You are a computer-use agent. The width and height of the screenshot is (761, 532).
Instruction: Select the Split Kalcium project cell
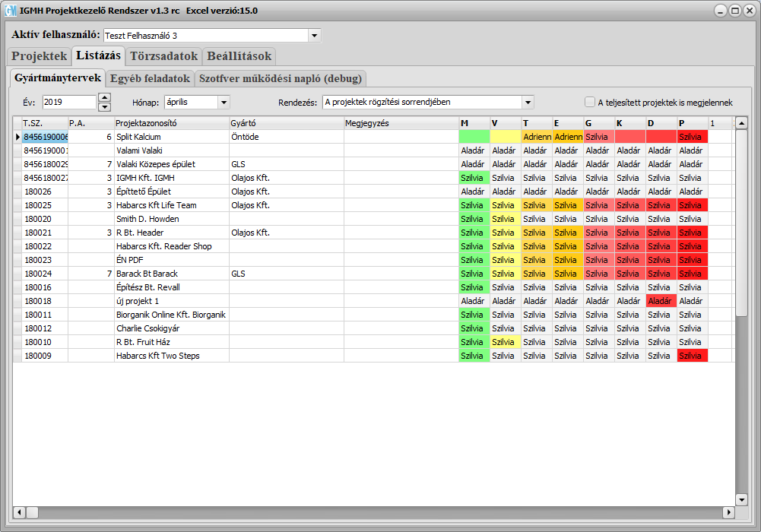[172, 137]
